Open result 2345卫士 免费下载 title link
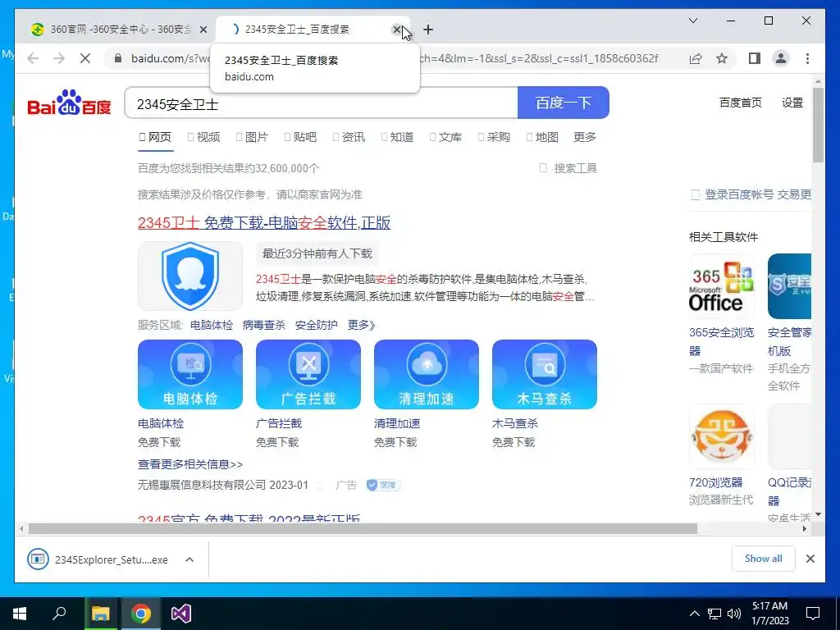 click(x=264, y=222)
